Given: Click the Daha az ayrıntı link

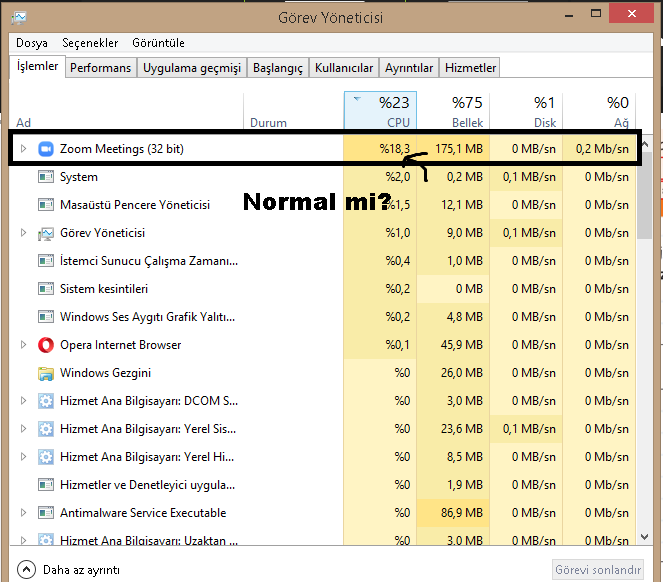Looking at the screenshot, I should pyautogui.click(x=81, y=570).
